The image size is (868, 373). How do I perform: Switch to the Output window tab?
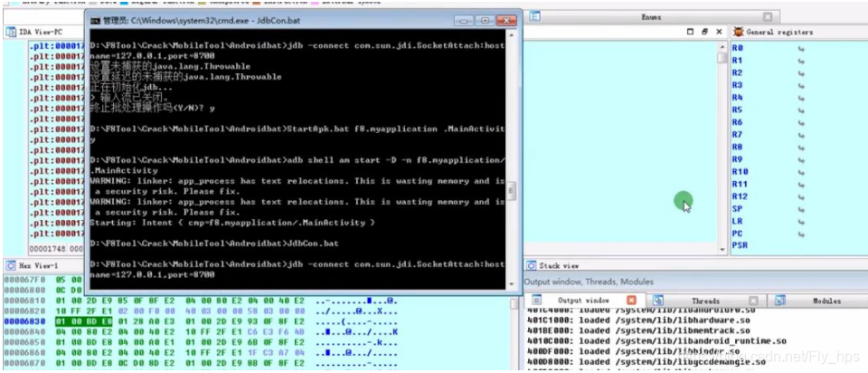[x=583, y=301]
